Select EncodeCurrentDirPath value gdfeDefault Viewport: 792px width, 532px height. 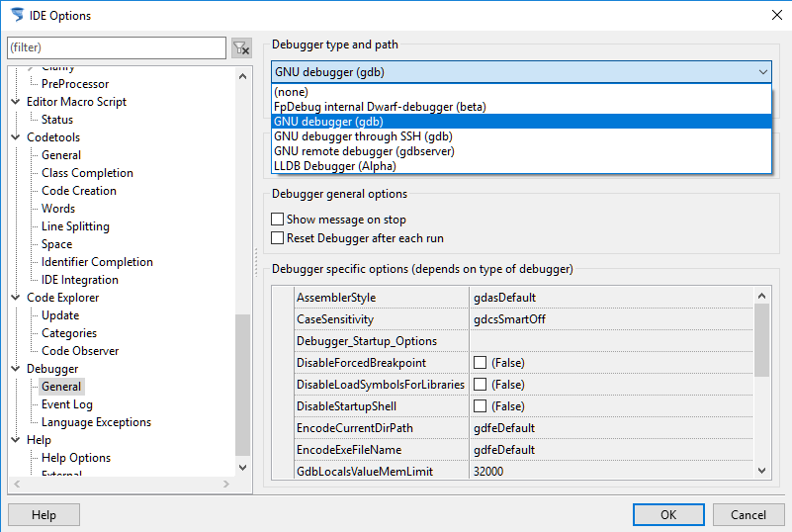(611, 428)
